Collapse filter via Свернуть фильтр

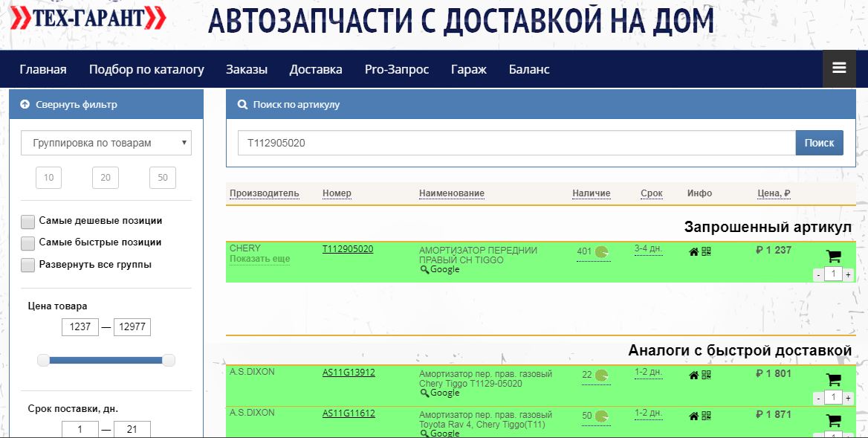(77, 104)
